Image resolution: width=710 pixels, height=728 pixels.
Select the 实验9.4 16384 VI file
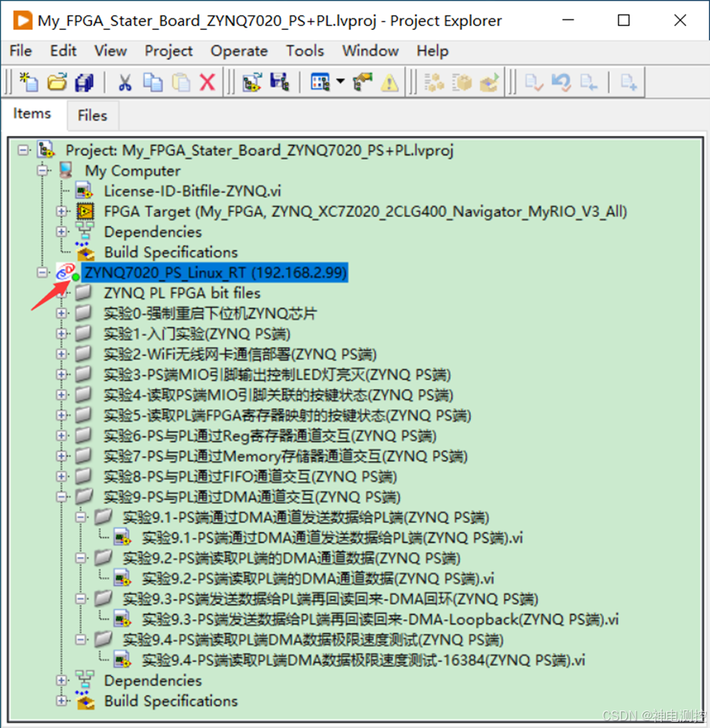point(363,660)
